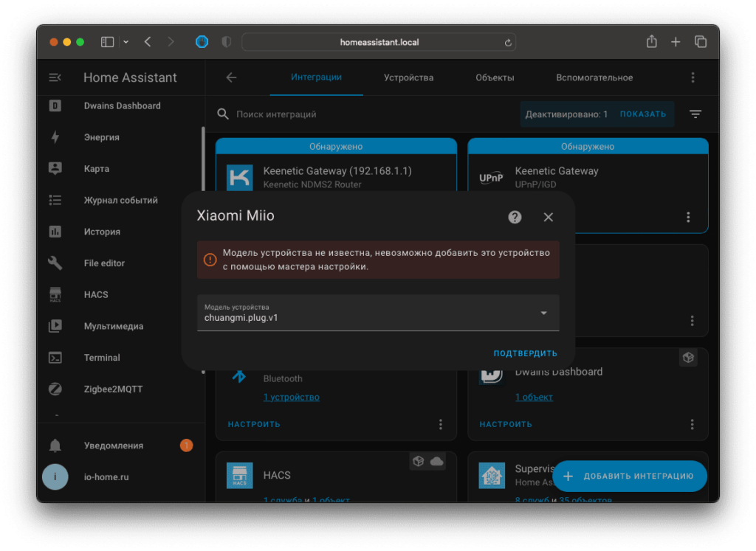Open a new Safari tab
The image size is (756, 551).
click(x=676, y=42)
